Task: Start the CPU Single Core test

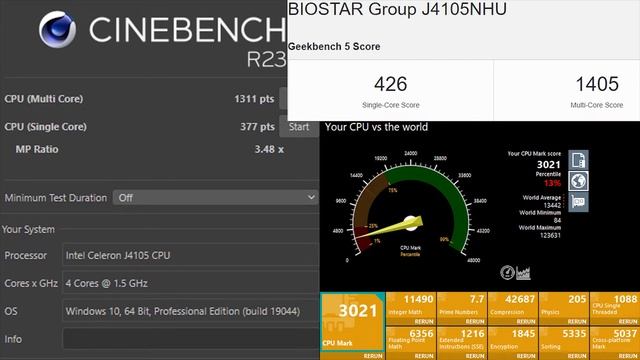Action: click(x=299, y=127)
